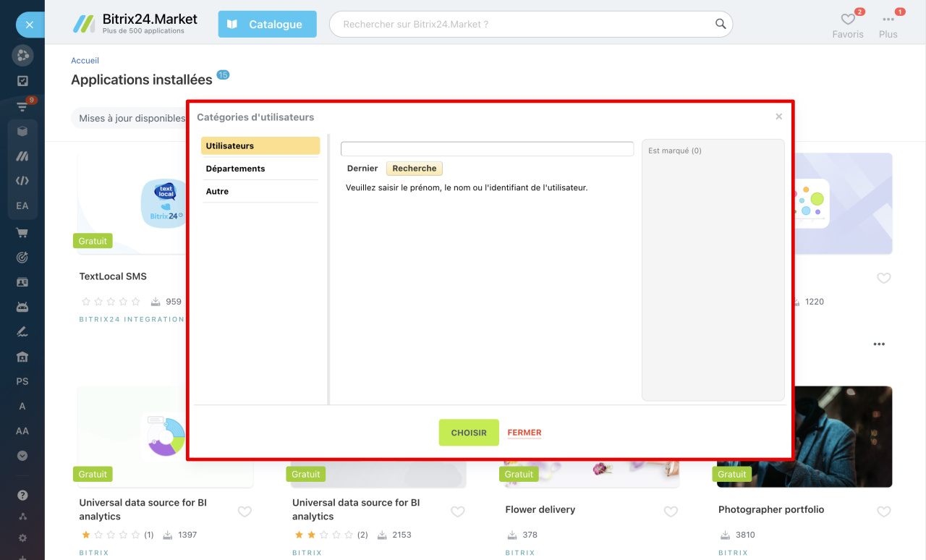926x560 pixels.
Task: Open the Photographer portfolio app
Action: click(771, 509)
